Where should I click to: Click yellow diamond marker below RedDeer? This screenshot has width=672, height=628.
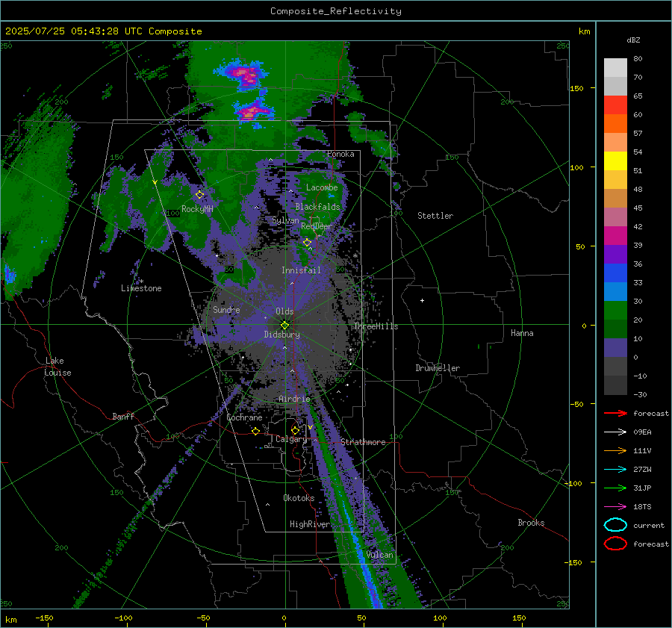308,243
